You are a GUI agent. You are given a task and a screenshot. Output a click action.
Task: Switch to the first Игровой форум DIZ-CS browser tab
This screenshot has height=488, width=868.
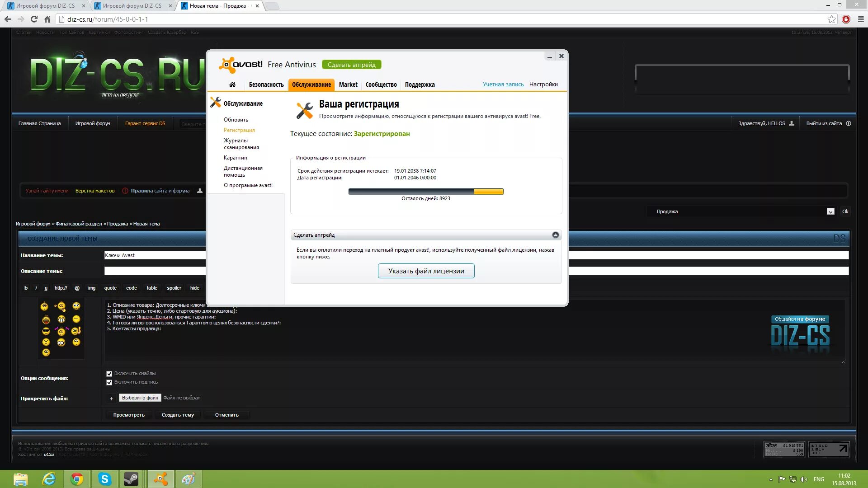(45, 6)
